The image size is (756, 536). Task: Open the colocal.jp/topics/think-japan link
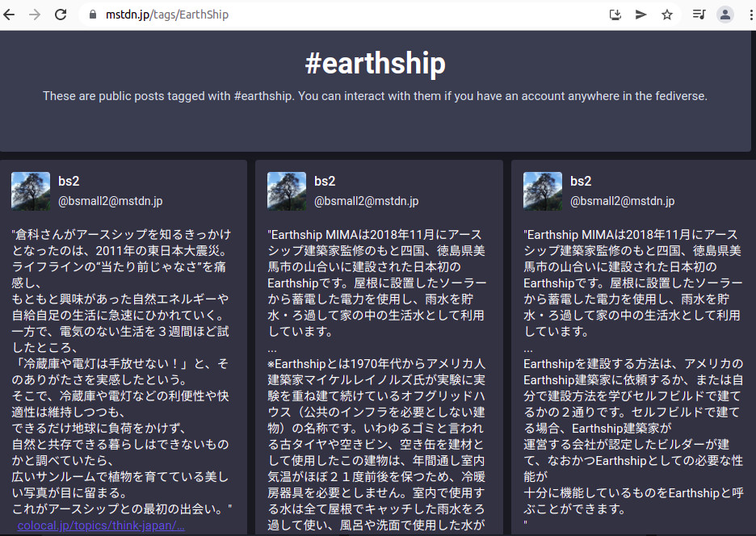click(x=101, y=526)
